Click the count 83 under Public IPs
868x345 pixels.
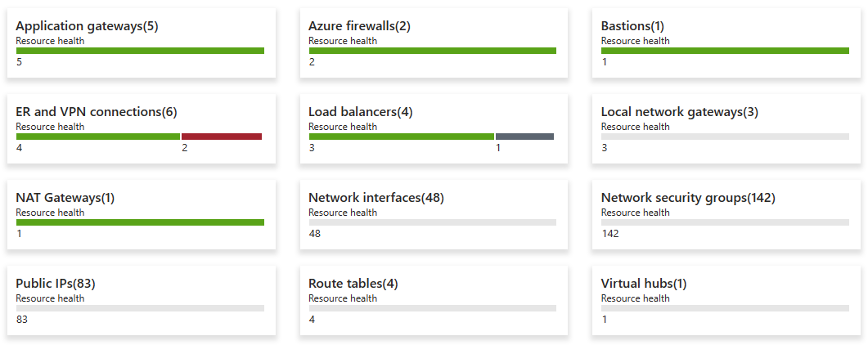click(22, 320)
